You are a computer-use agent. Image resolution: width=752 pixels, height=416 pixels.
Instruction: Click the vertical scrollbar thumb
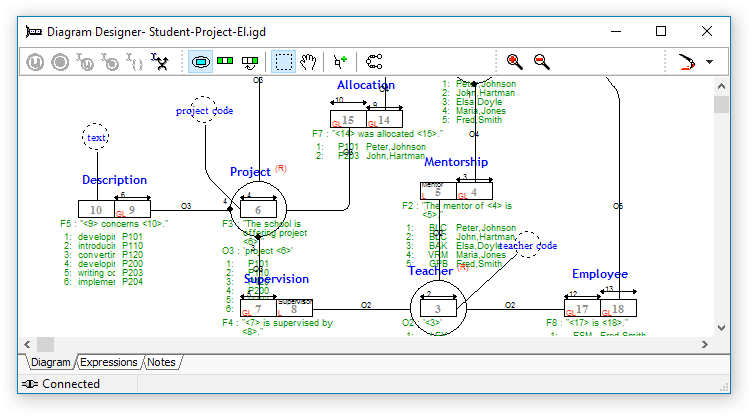click(x=721, y=104)
